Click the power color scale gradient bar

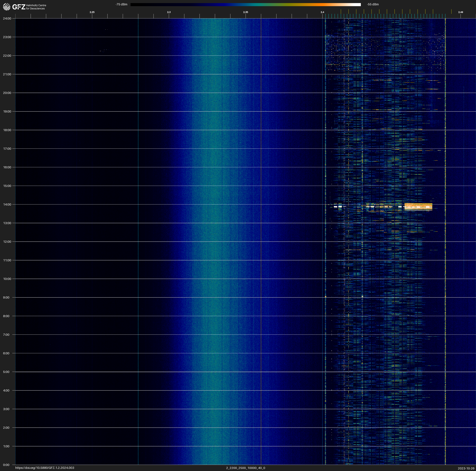(x=245, y=4)
